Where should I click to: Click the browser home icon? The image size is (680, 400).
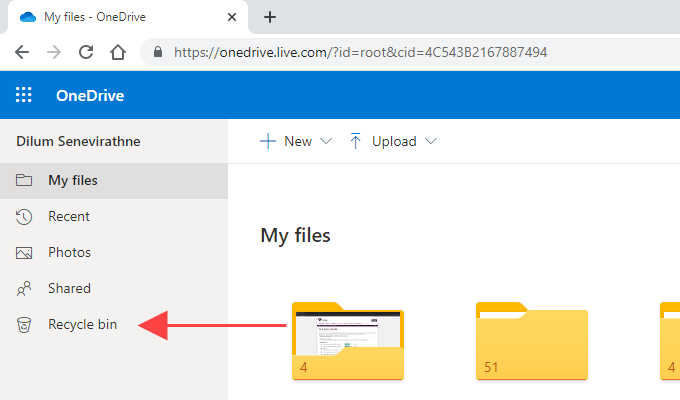(x=118, y=52)
